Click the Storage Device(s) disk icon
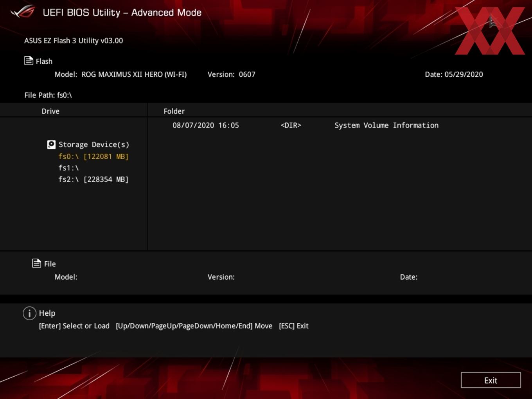 click(51, 145)
